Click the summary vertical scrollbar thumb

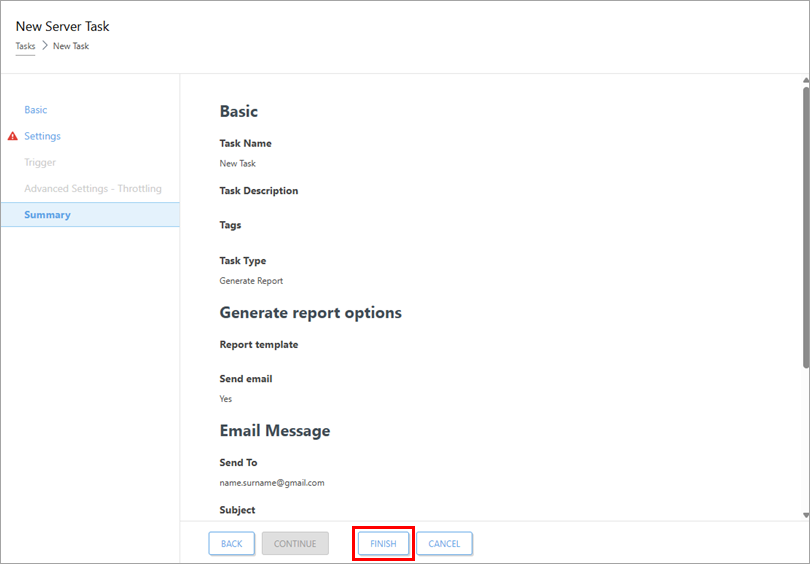pos(806,227)
